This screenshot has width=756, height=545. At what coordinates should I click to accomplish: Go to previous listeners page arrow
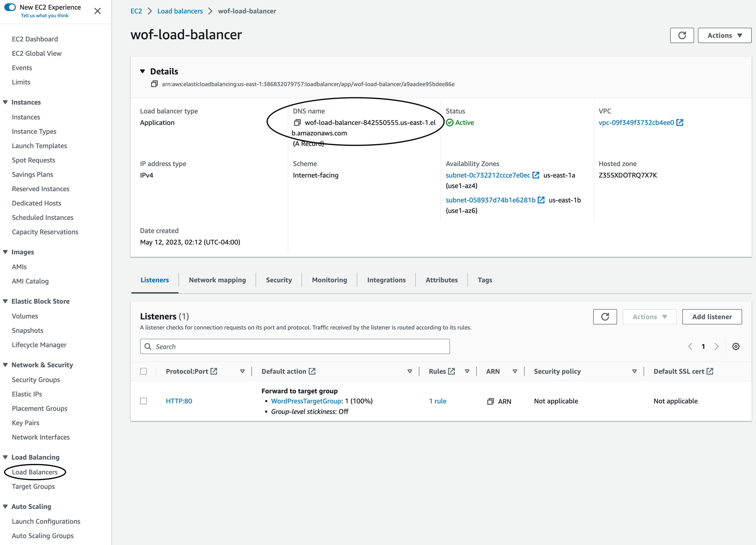(690, 346)
